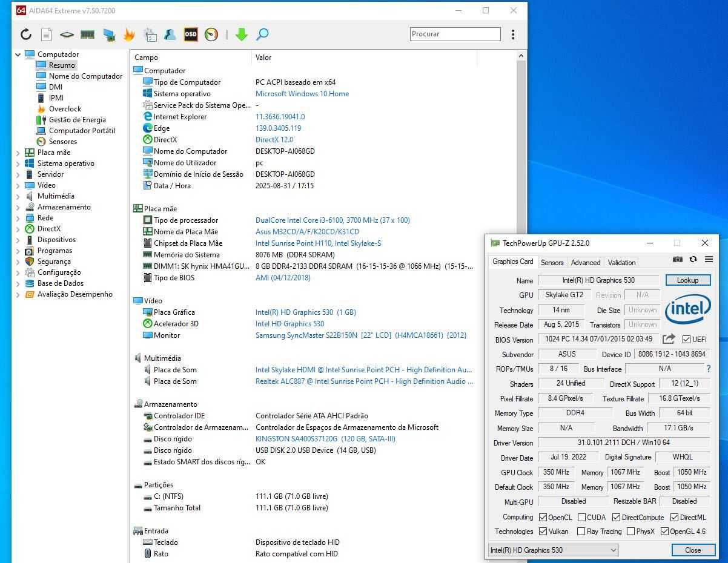728x563 pixels.
Task: Click the Bus Interface question mark icon
Action: (x=709, y=369)
